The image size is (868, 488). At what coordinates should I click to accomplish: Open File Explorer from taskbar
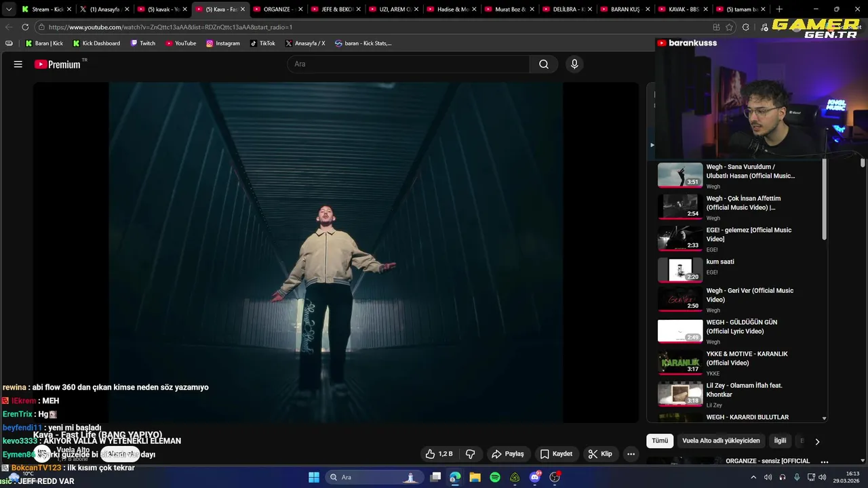[x=475, y=477]
